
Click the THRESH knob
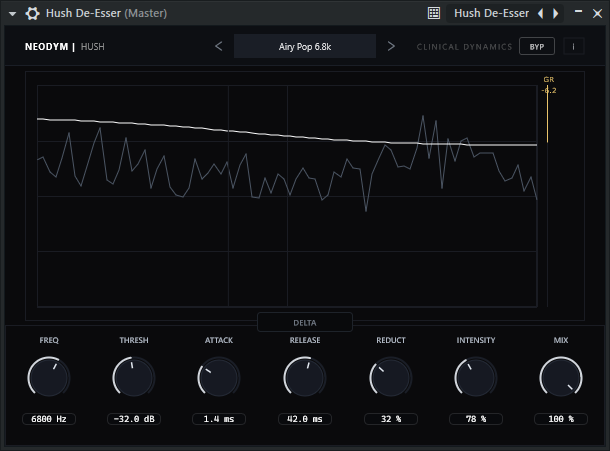(x=134, y=377)
